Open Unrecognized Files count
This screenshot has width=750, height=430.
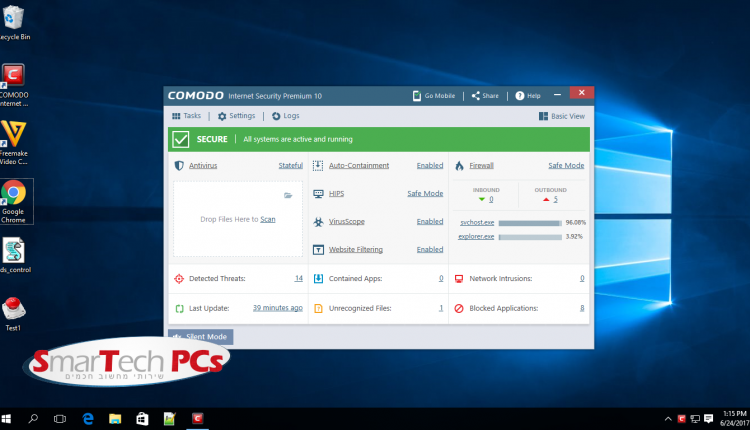(x=441, y=308)
